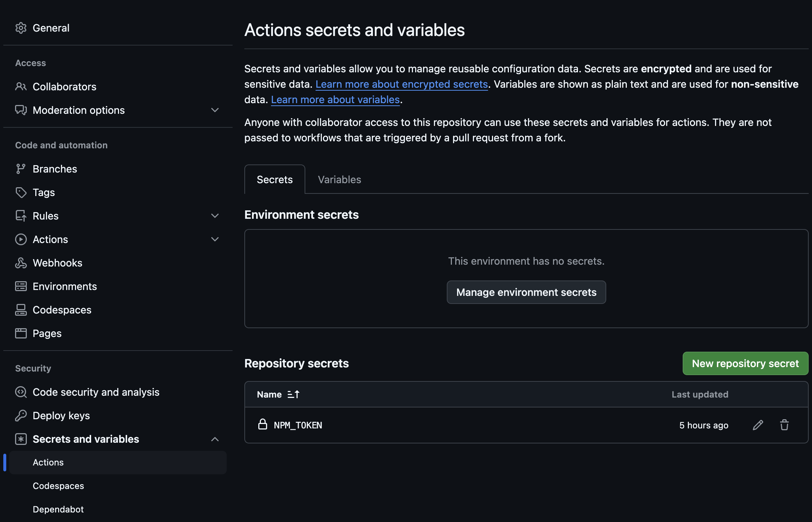Click the Pages sidebar icon

(21, 333)
